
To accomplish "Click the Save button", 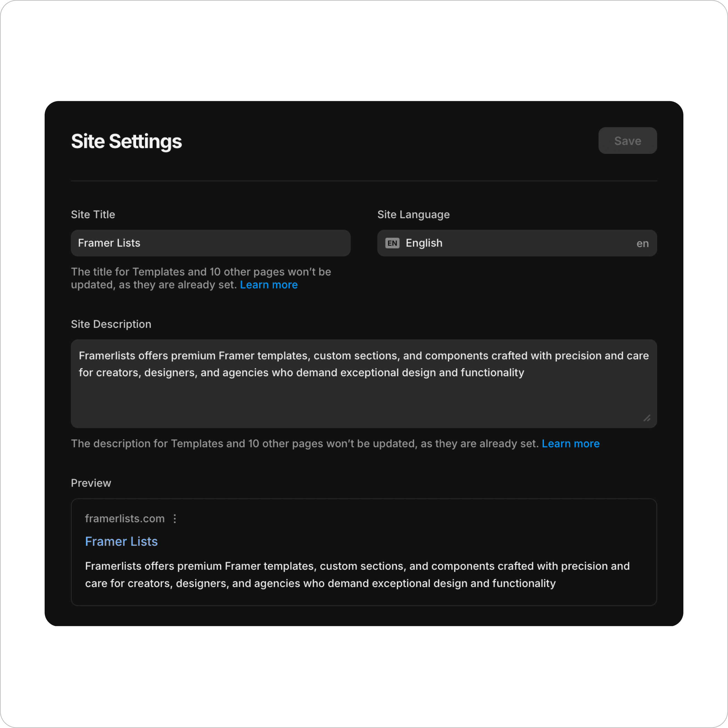I will tap(627, 140).
